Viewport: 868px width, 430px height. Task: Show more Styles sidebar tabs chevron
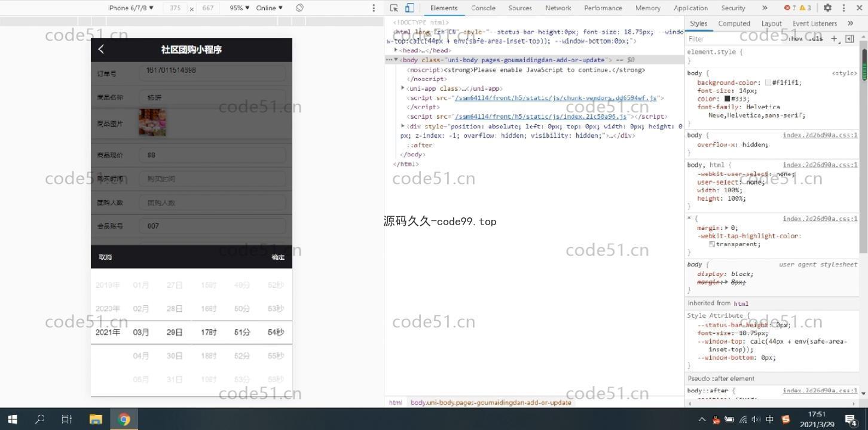pos(850,23)
